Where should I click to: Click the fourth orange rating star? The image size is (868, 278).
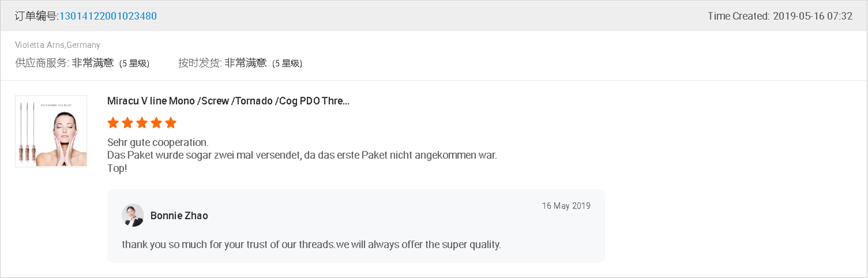(x=156, y=122)
